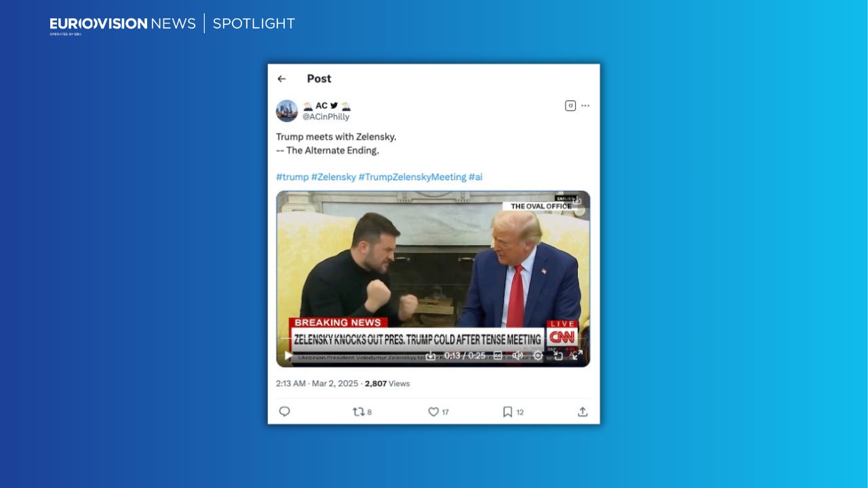Image resolution: width=868 pixels, height=488 pixels.
Task: Mute the video using the speaker icon
Action: (x=517, y=355)
